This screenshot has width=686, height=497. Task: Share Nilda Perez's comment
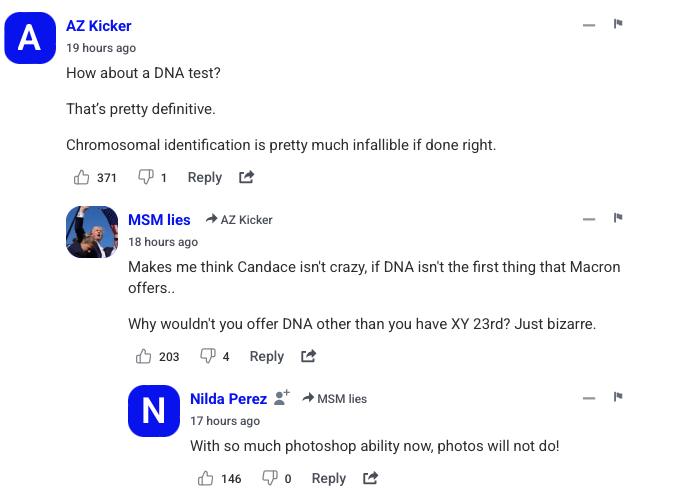(x=370, y=478)
